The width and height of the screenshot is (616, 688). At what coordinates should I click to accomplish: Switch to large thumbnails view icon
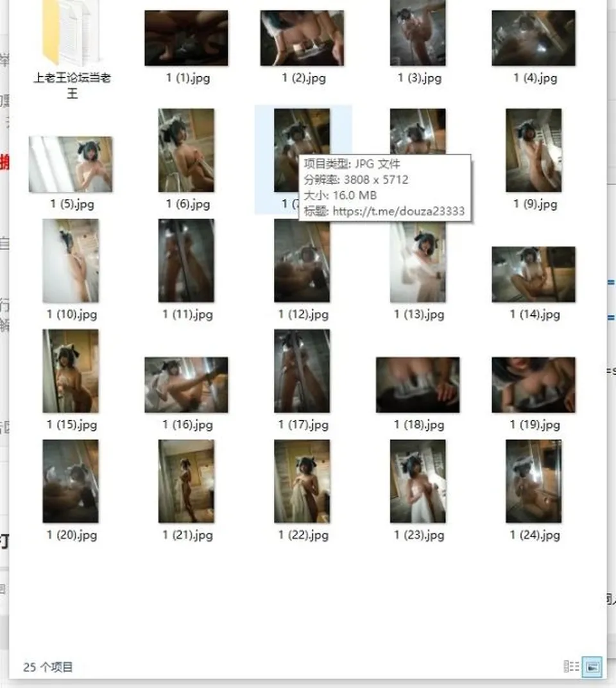[x=592, y=667]
